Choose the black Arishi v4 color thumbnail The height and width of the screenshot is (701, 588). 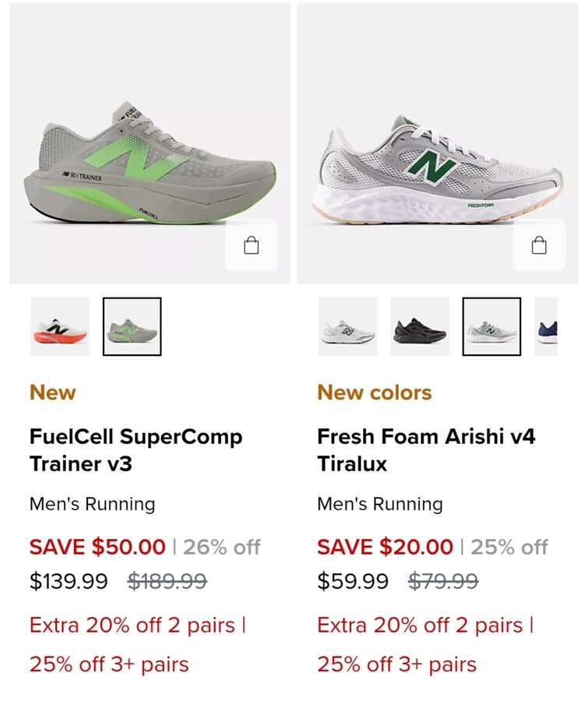pos(420,327)
